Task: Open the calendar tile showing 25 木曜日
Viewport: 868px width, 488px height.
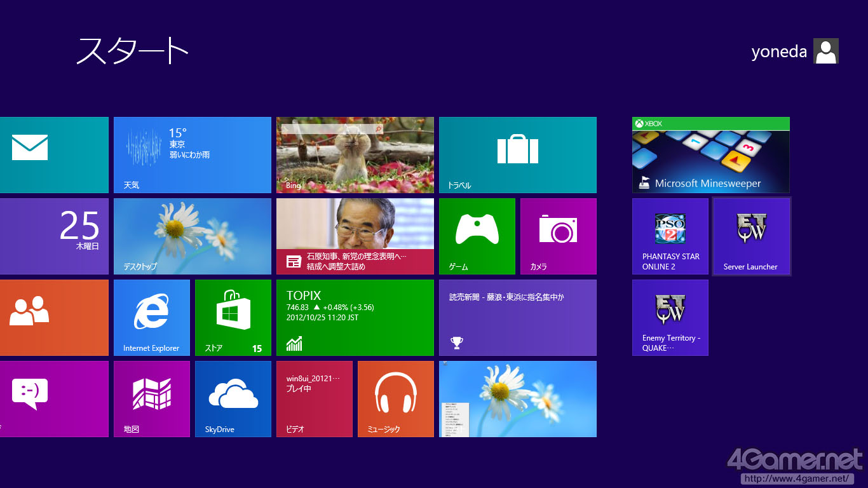Action: (x=54, y=236)
